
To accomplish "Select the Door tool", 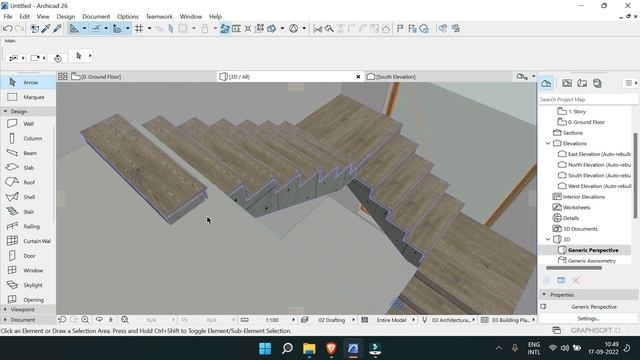I will 28,256.
